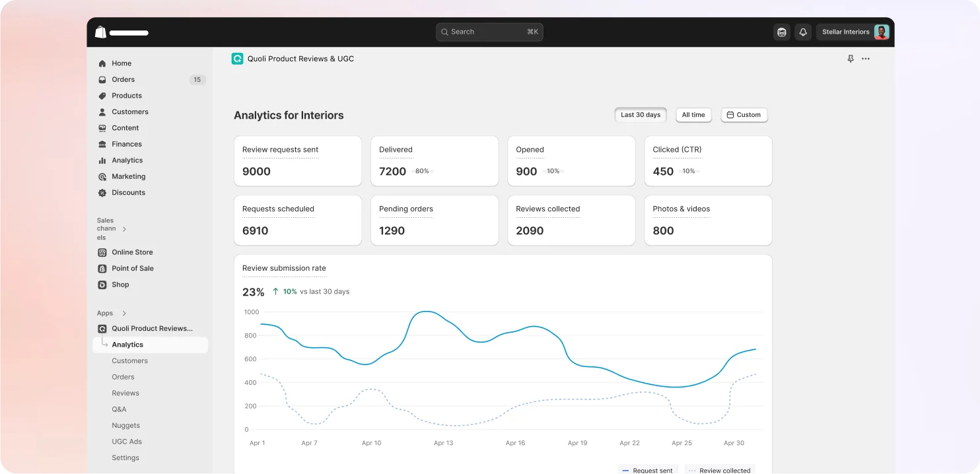Screen dimensions: 980x474
Task: Toggle the Review collected legend series
Action: (720, 470)
